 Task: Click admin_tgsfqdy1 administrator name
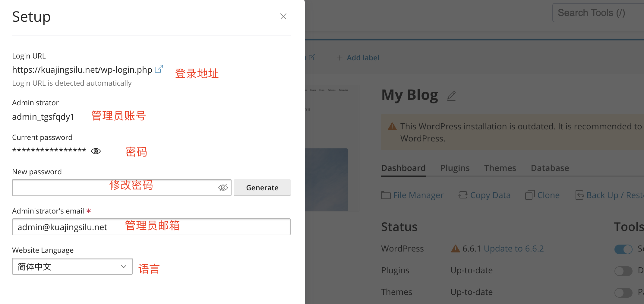click(x=43, y=117)
